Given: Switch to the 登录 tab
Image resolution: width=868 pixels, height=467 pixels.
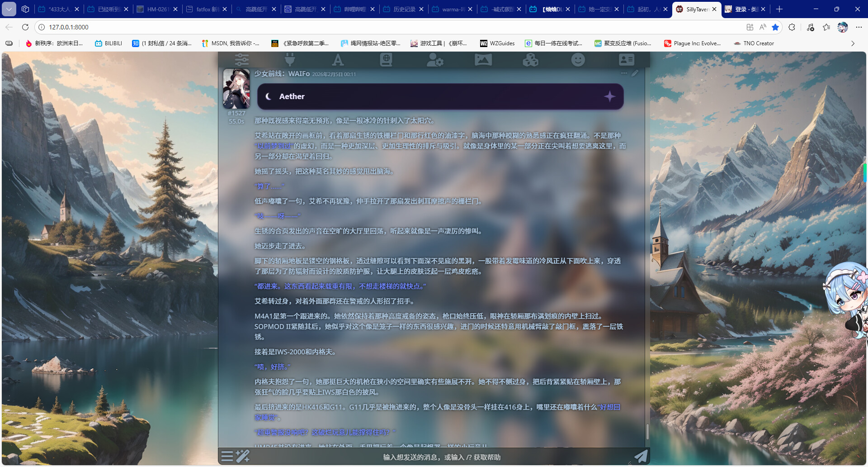Looking at the screenshot, I should point(745,9).
